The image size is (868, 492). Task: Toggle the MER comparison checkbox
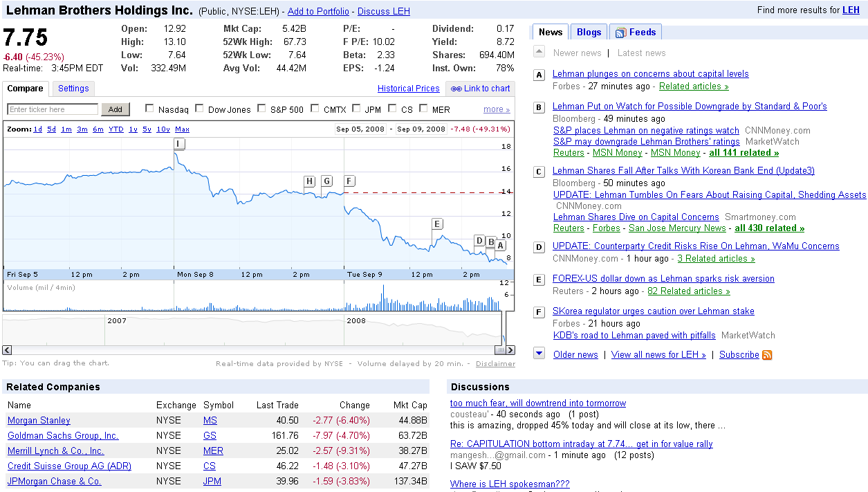(x=423, y=109)
